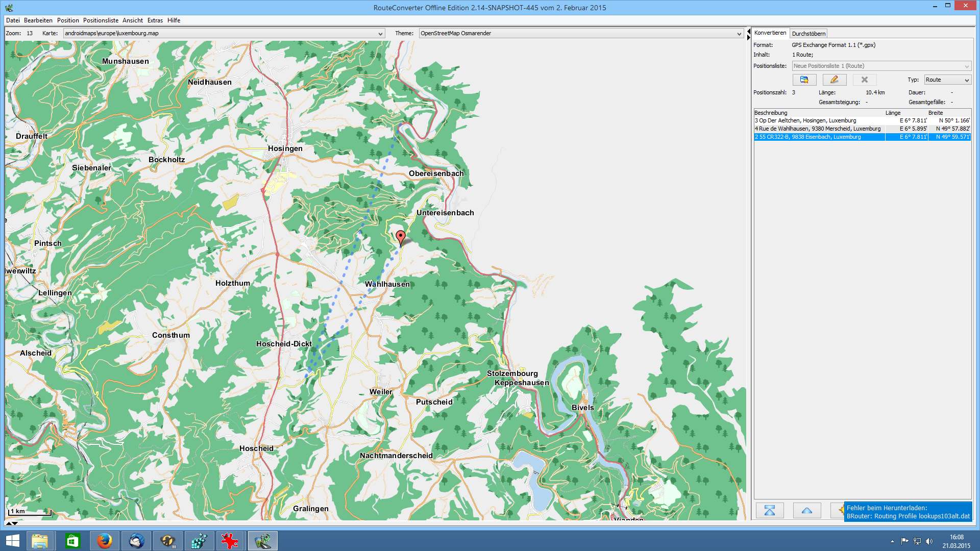Open Thunderbird mail from the taskbar
Screen dimensions: 980x551
coord(136,540)
